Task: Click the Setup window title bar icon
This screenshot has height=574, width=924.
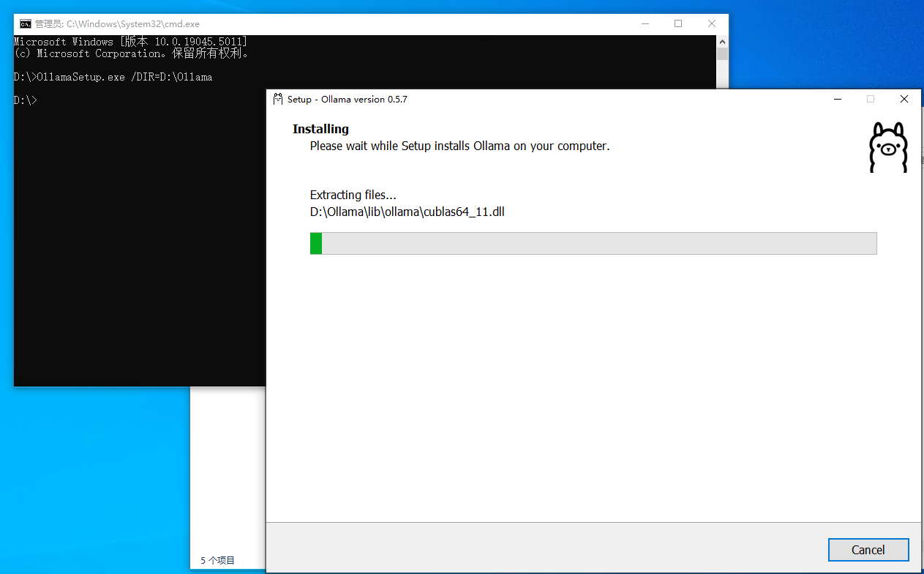Action: pos(278,99)
